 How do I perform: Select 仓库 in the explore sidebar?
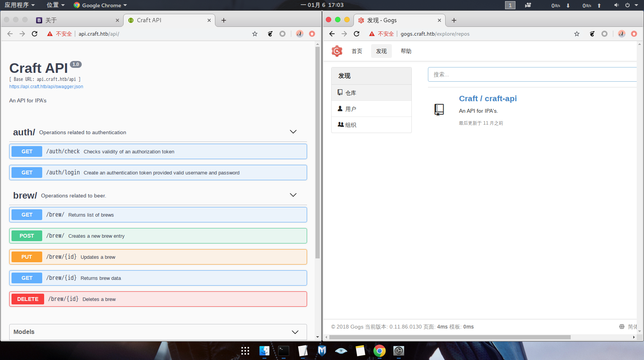(x=372, y=93)
